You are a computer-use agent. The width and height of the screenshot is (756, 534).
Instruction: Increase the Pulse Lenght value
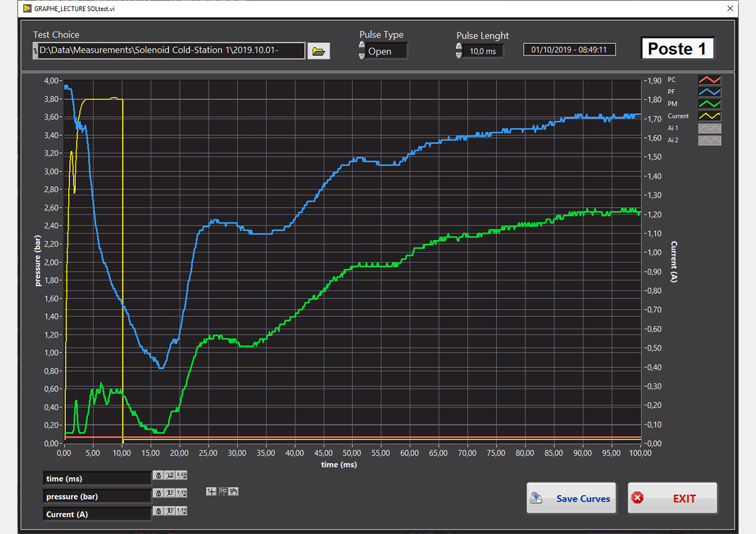(458, 46)
